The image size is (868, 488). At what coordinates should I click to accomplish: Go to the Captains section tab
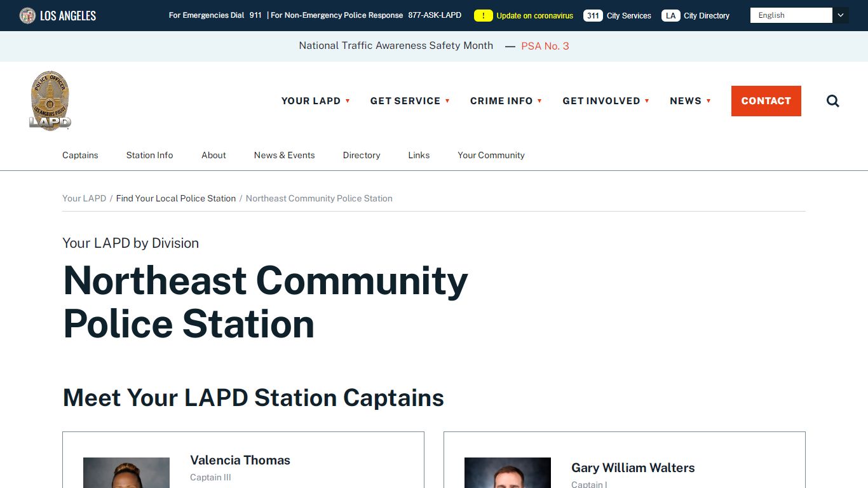[80, 155]
